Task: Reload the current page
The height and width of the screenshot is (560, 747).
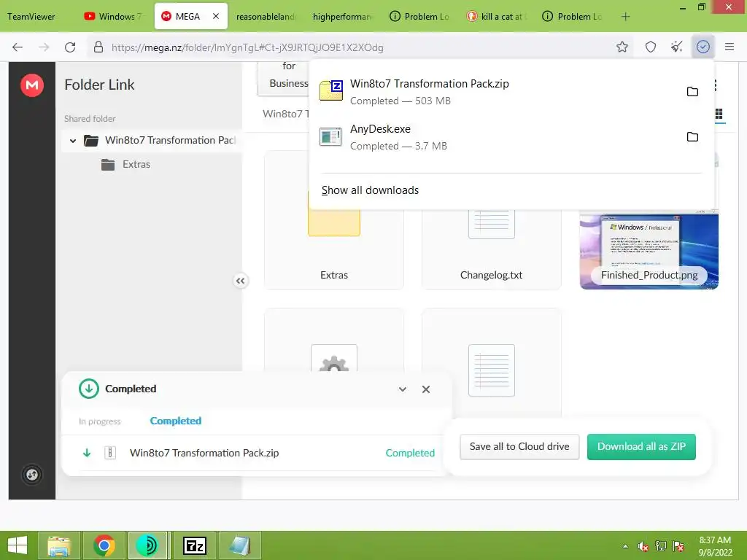Action: coord(70,47)
